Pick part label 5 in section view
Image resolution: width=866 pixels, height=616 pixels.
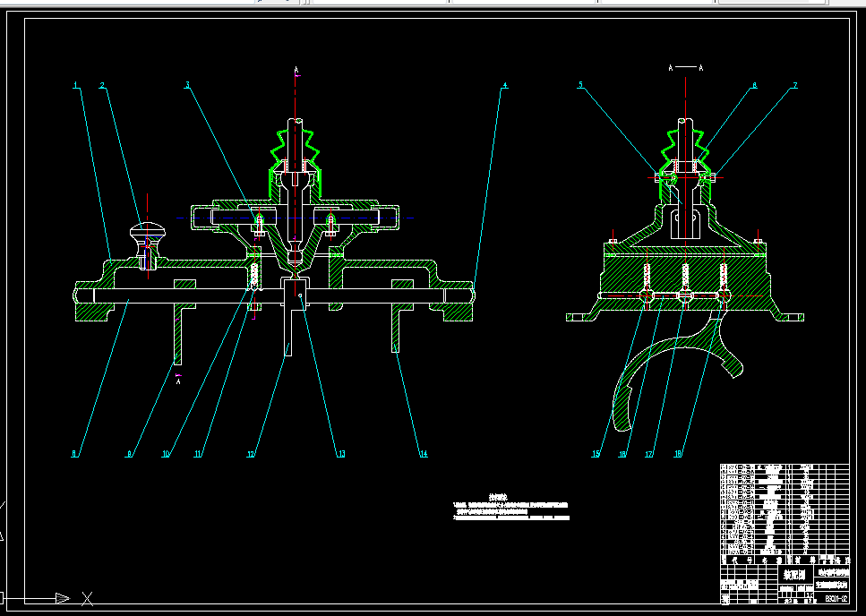pyautogui.click(x=580, y=85)
